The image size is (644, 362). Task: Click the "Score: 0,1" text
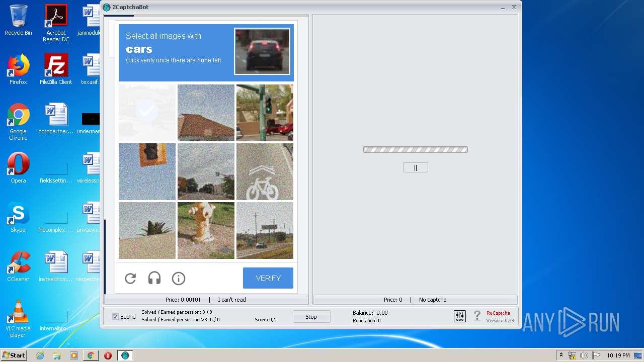[x=265, y=320]
